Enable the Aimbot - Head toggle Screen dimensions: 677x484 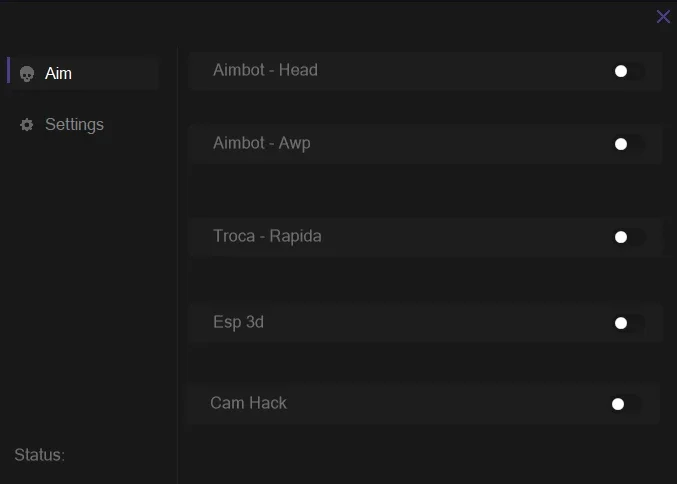(630, 71)
